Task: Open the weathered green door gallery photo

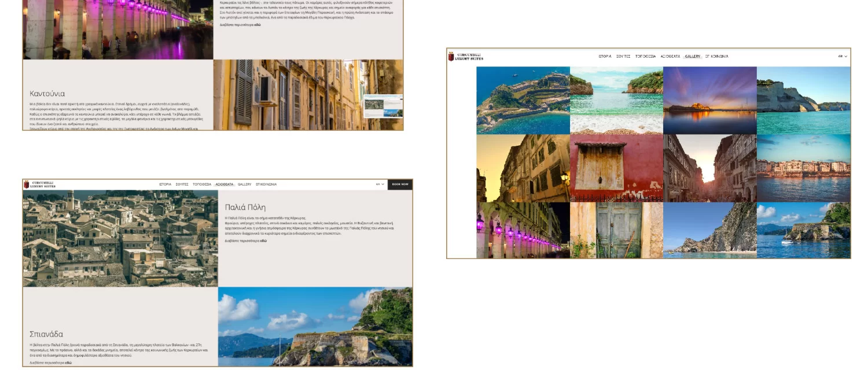Action: click(616, 230)
